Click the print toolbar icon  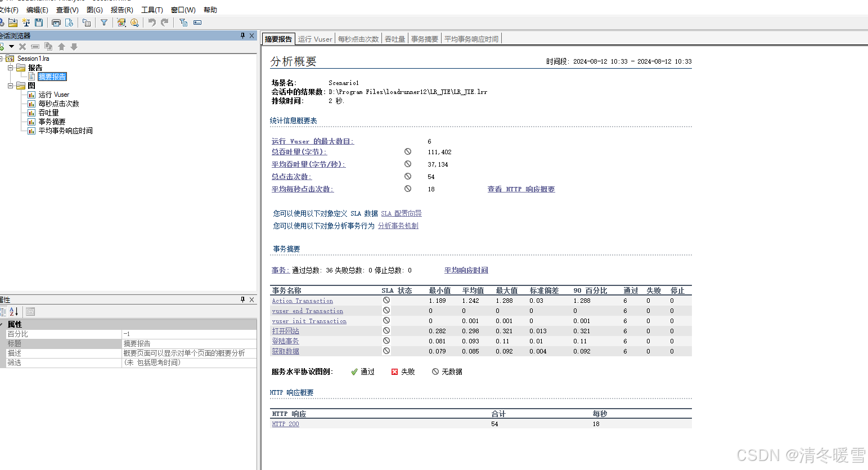(56, 23)
